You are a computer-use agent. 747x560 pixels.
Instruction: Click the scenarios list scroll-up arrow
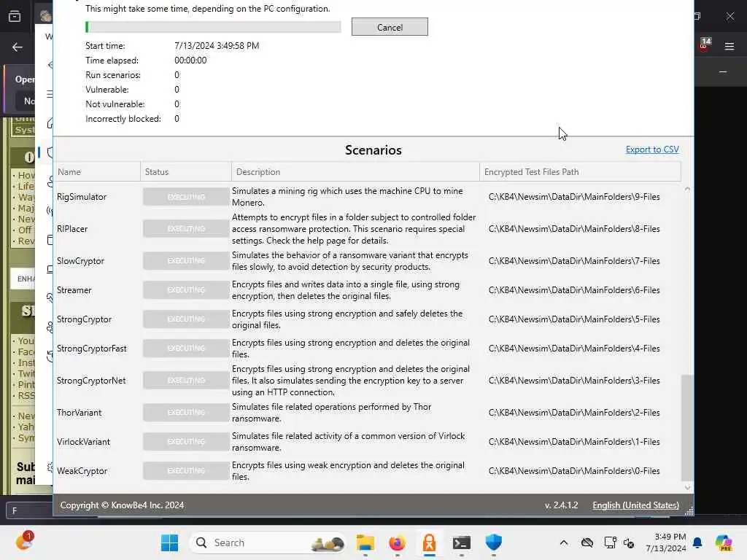point(687,189)
